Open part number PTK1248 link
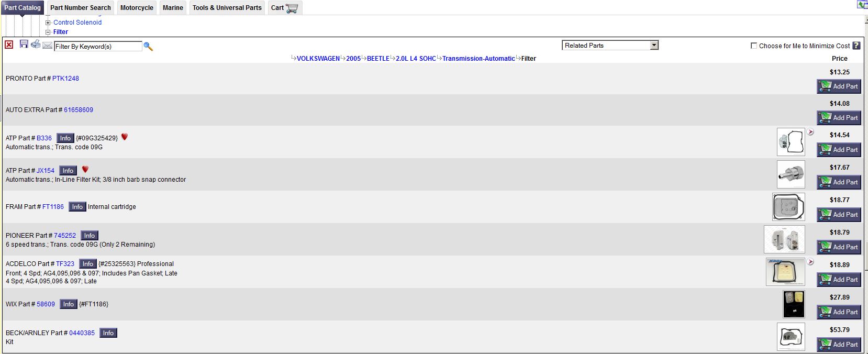This screenshot has height=354, width=868. (x=65, y=79)
